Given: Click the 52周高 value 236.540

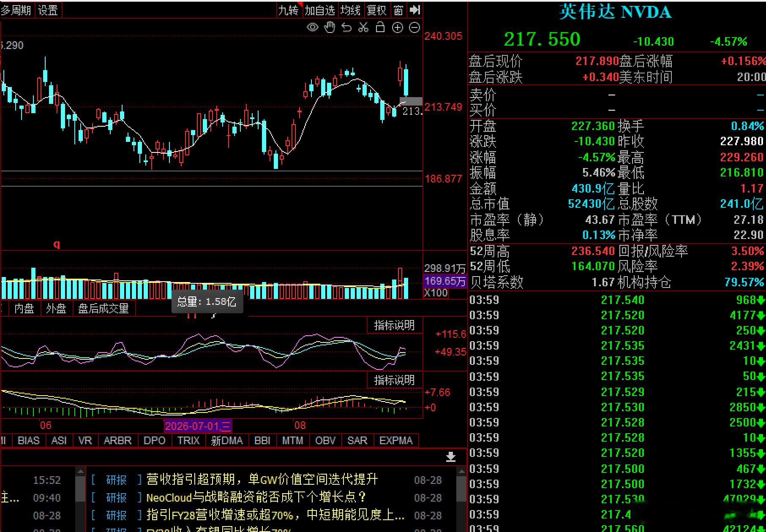Looking at the screenshot, I should [593, 251].
